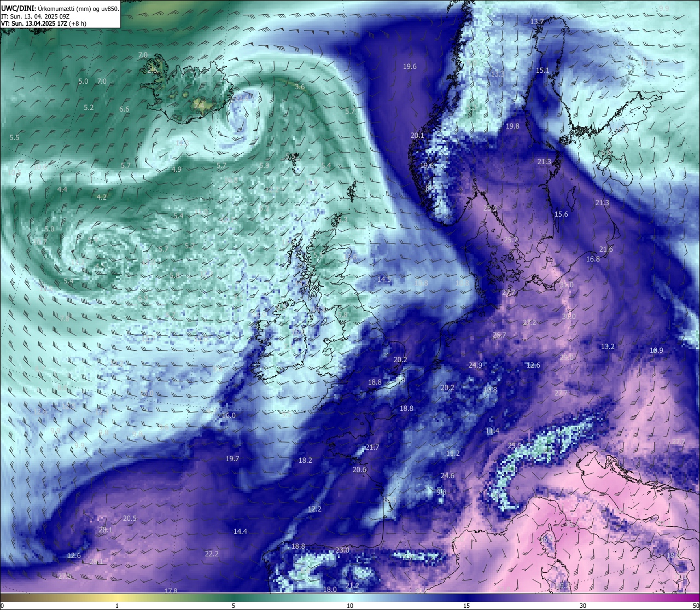The height and width of the screenshot is (610, 700).
Task: Click the 20.5 value map label
Action: click(130, 519)
